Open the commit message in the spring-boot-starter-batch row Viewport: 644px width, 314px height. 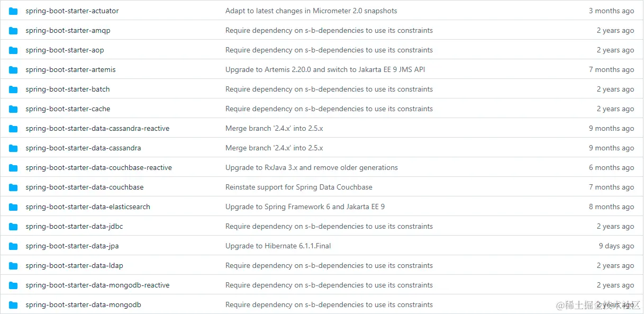click(x=329, y=89)
